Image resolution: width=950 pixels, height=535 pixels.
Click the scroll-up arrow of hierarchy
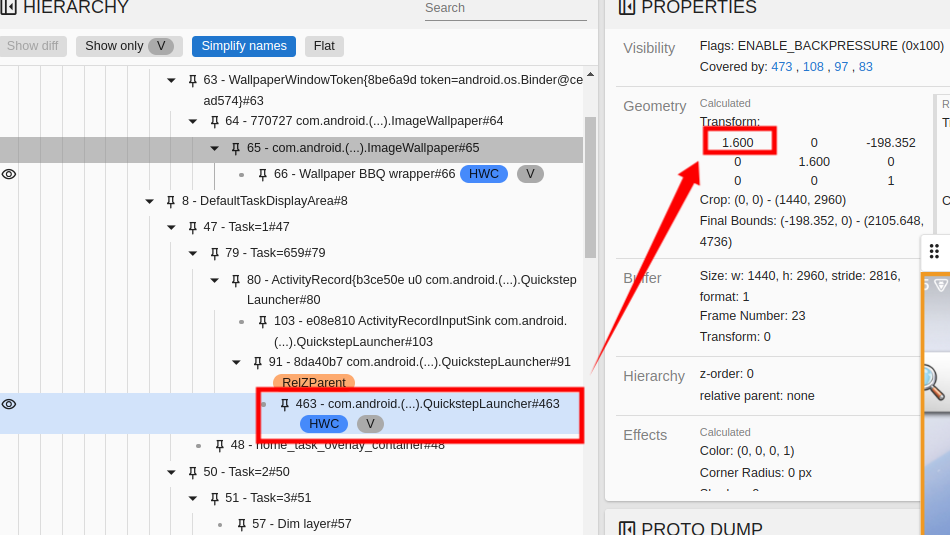590,75
